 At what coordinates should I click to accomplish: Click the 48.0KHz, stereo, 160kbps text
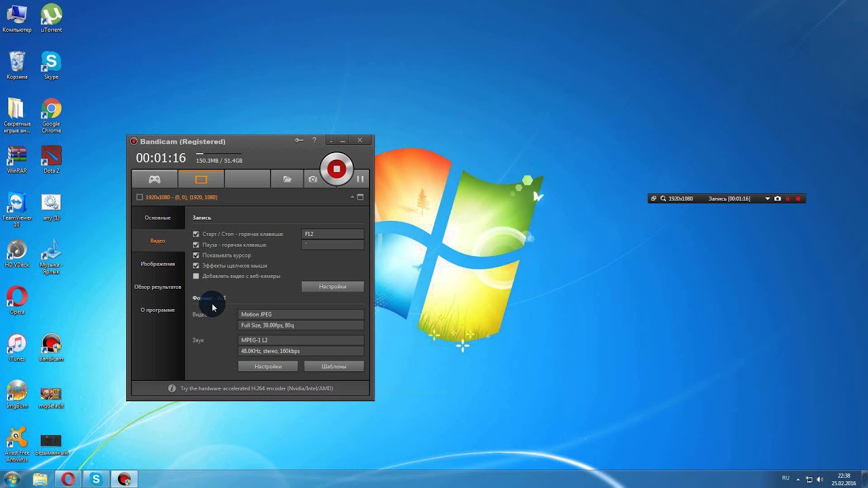[271, 351]
